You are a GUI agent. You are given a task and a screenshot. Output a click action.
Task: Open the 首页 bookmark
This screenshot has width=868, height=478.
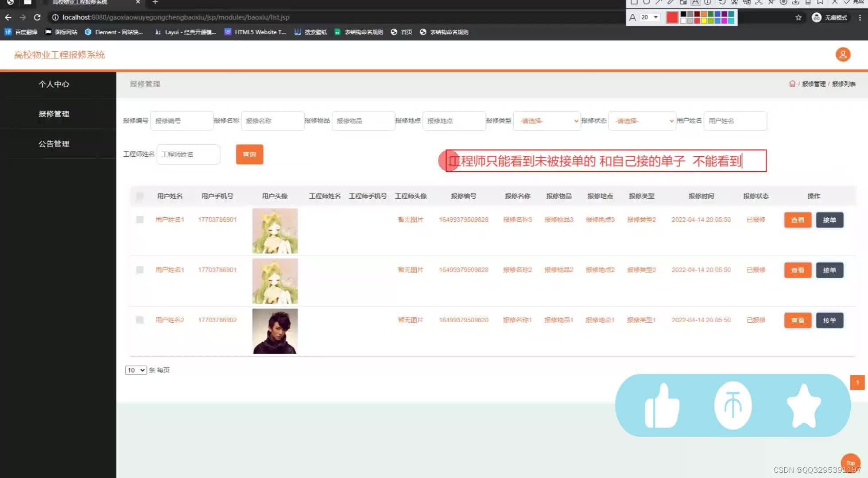click(401, 32)
